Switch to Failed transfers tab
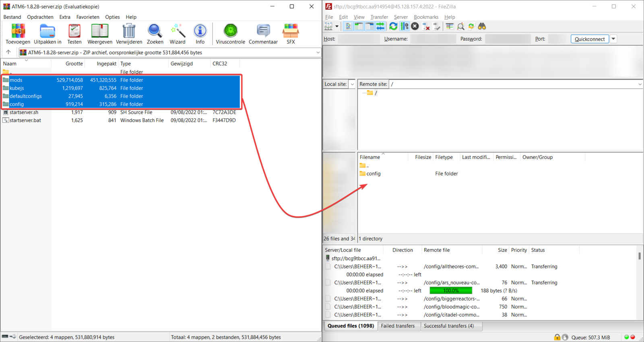Screen dimensions: 644x342 [398, 326]
